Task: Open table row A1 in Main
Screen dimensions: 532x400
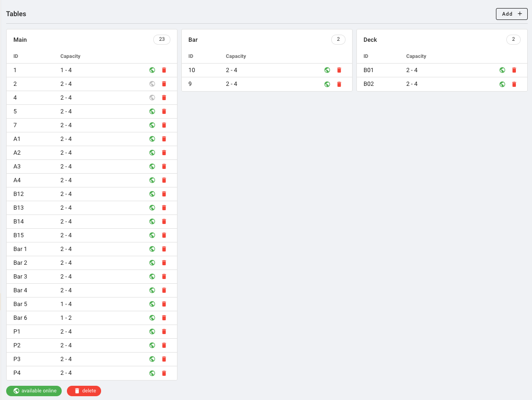Action: tap(71, 139)
